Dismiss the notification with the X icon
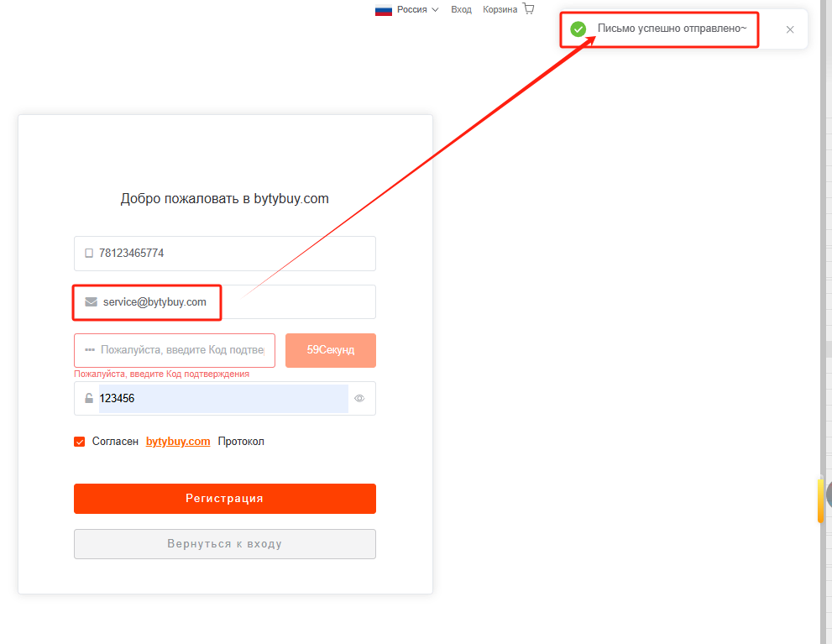 pyautogui.click(x=789, y=29)
